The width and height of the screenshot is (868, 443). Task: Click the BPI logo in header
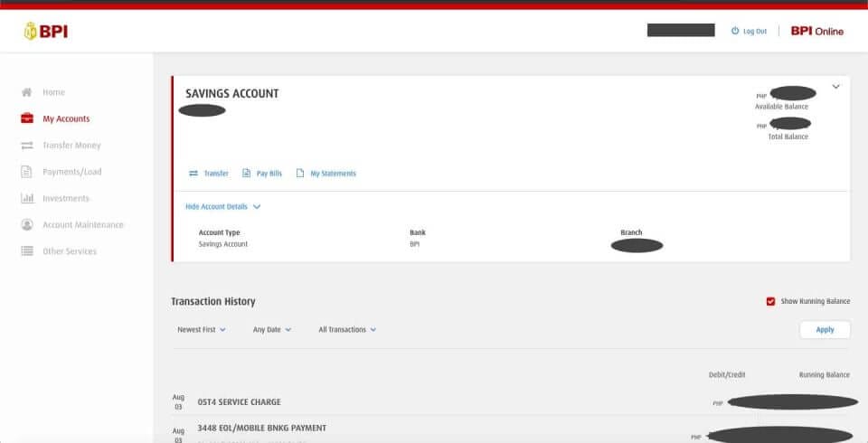point(46,32)
